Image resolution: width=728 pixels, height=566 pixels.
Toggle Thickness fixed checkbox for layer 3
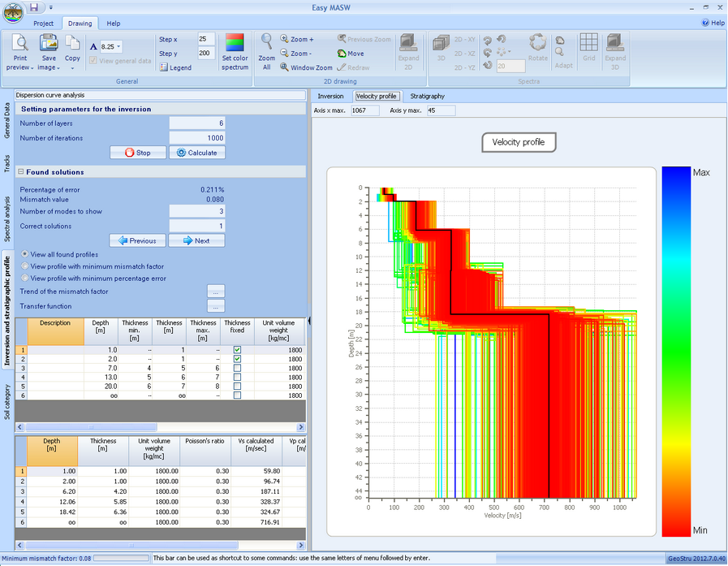237,368
